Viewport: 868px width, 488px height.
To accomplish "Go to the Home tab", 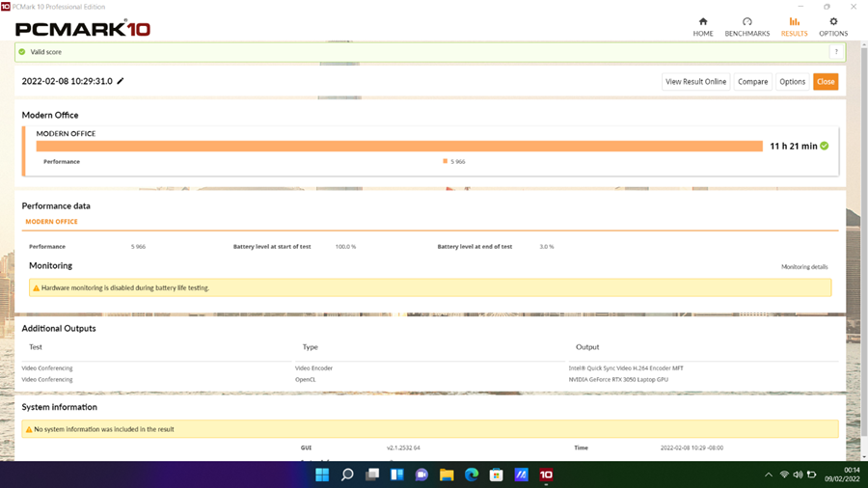I will coord(702,27).
